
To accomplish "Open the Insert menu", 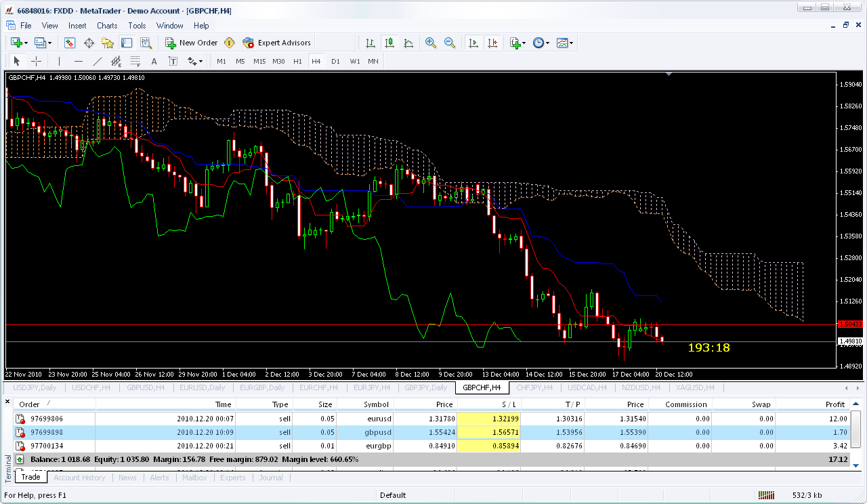I will [x=77, y=26].
